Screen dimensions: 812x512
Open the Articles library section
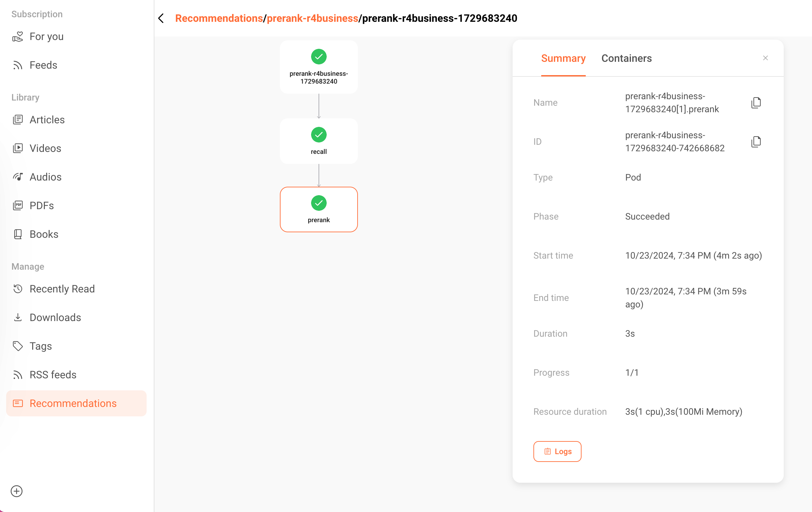coord(76,119)
